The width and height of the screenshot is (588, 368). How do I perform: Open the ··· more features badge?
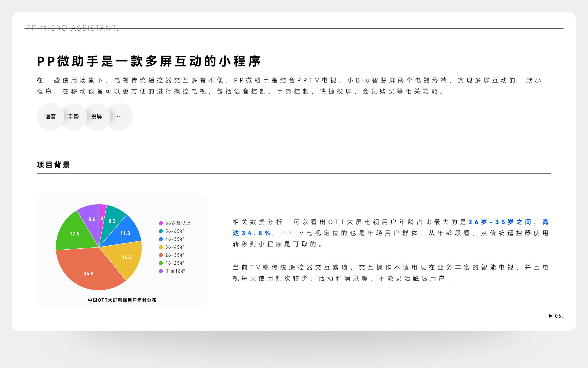[120, 117]
